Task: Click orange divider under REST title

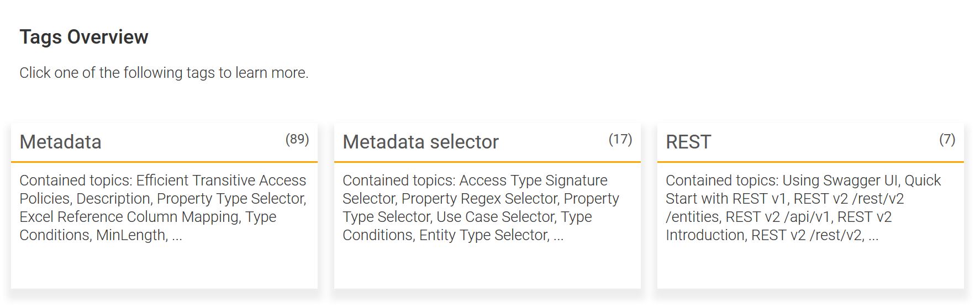Action: 810,162
